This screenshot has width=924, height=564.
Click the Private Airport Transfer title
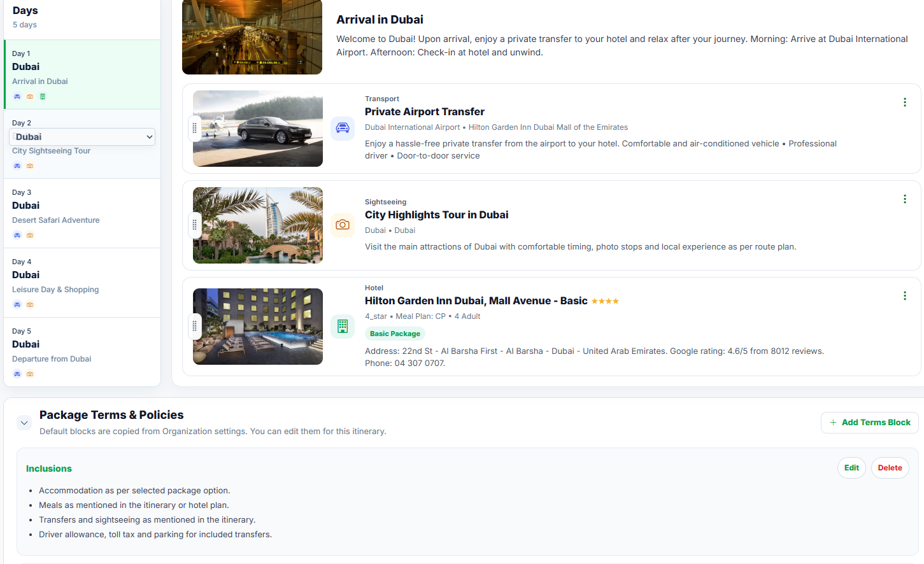[x=425, y=112]
